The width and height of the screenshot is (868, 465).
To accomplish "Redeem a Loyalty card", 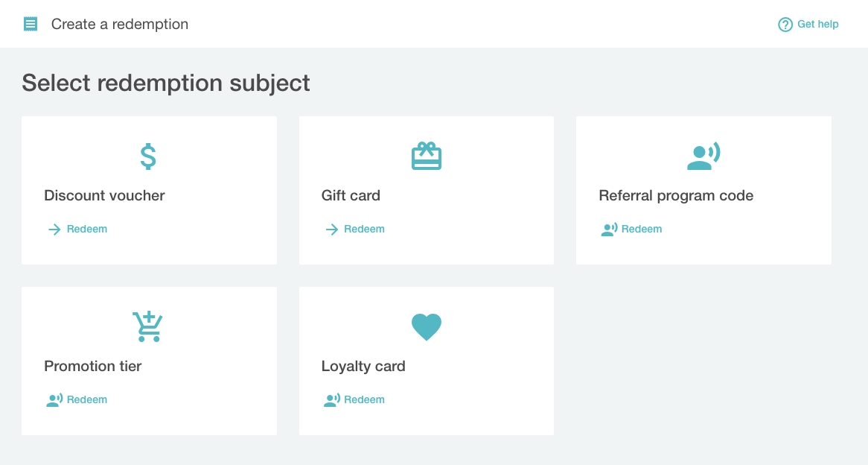I will coord(364,399).
